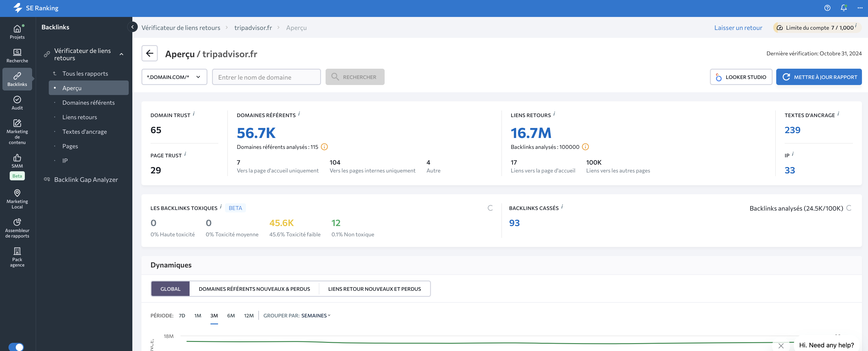The height and width of the screenshot is (351, 868).
Task: Click METTRE À JOUR RAPPORT
Action: 819,77
